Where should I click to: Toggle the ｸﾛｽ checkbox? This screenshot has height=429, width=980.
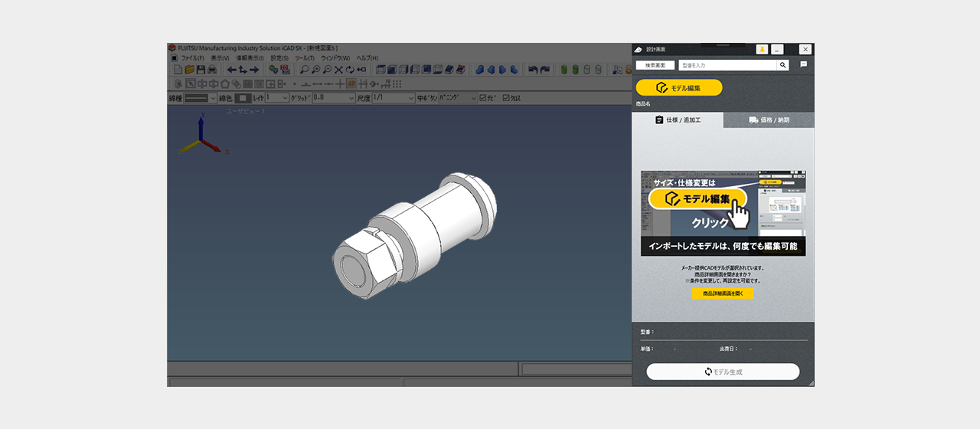tap(505, 98)
